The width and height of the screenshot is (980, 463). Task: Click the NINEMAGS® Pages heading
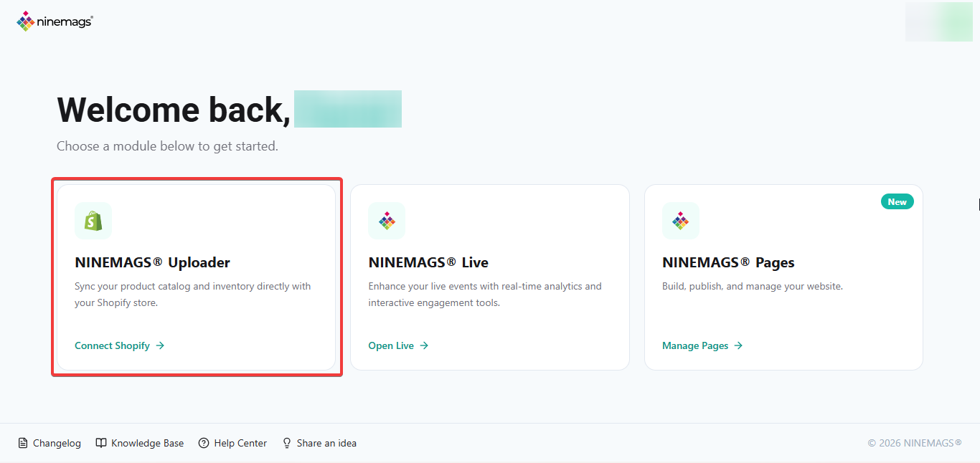[728, 262]
